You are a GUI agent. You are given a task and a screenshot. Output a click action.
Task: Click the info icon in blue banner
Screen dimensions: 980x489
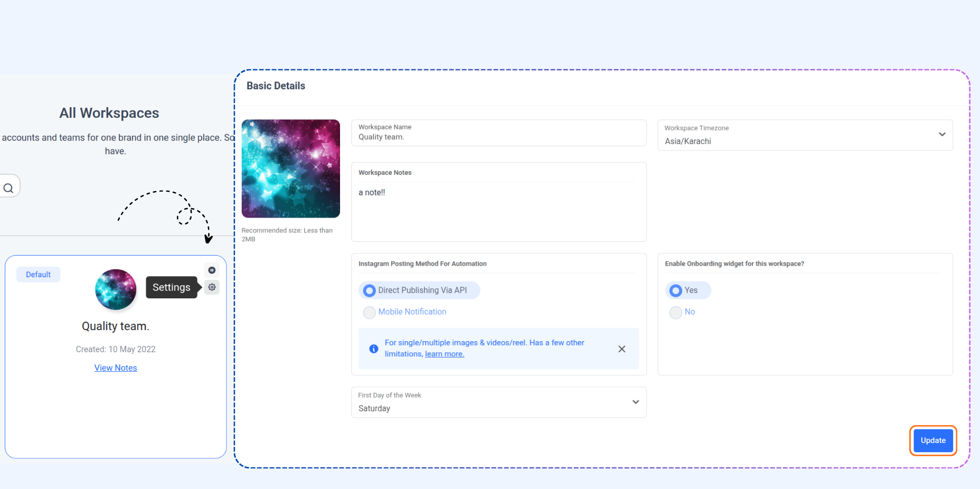coord(374,349)
